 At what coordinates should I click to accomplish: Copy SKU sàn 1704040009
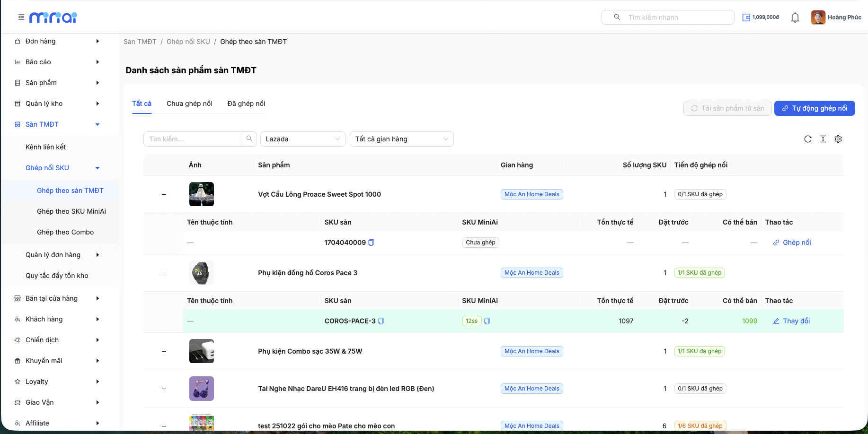point(371,243)
